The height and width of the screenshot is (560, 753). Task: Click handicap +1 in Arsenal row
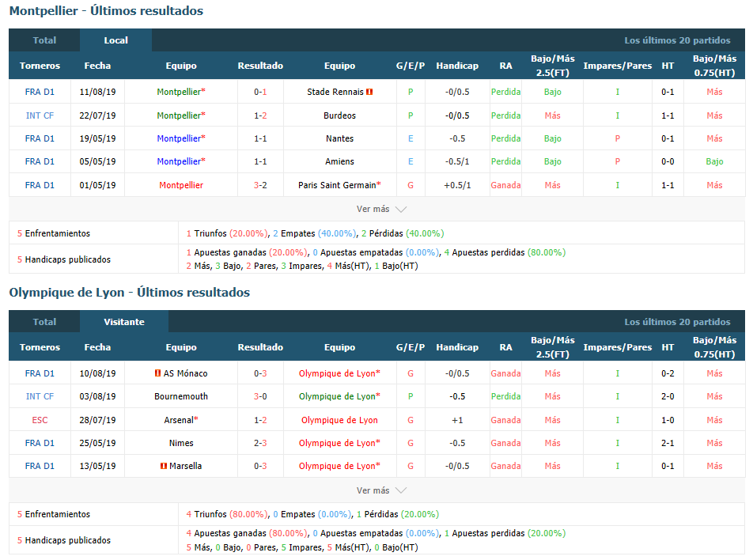(457, 420)
